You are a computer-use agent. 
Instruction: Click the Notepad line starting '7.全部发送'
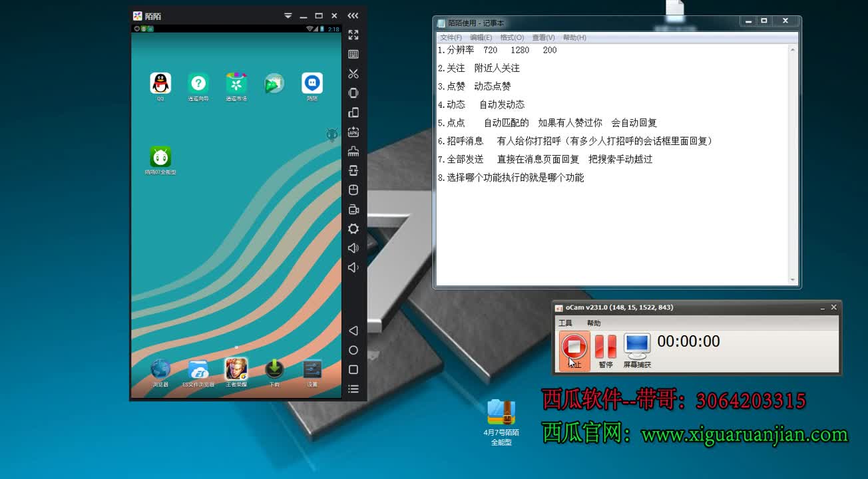pos(545,159)
